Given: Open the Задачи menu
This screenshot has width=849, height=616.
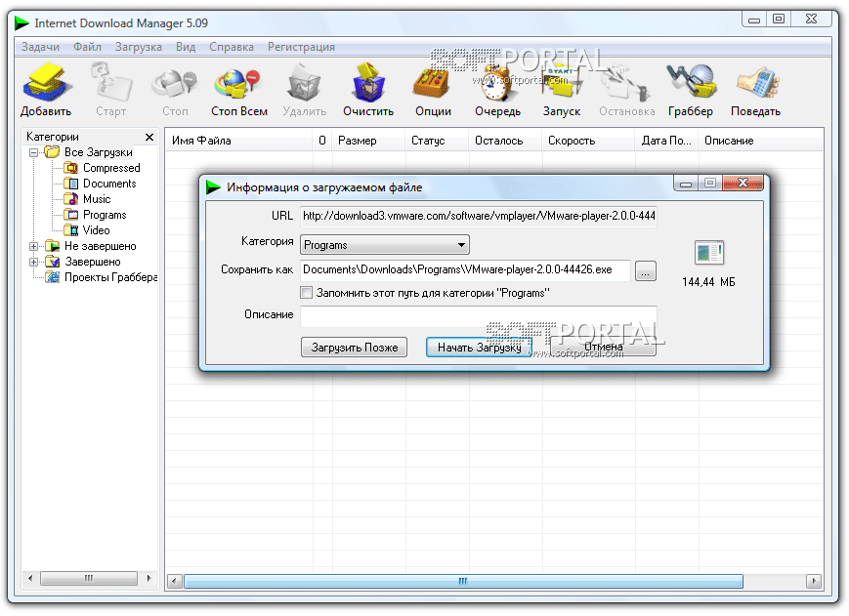Looking at the screenshot, I should pyautogui.click(x=40, y=47).
